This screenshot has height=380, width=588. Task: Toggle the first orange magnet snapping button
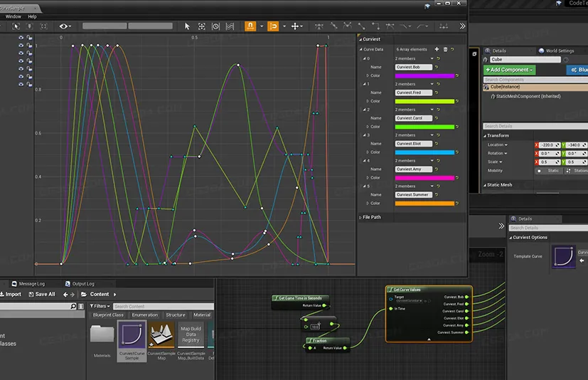250,26
